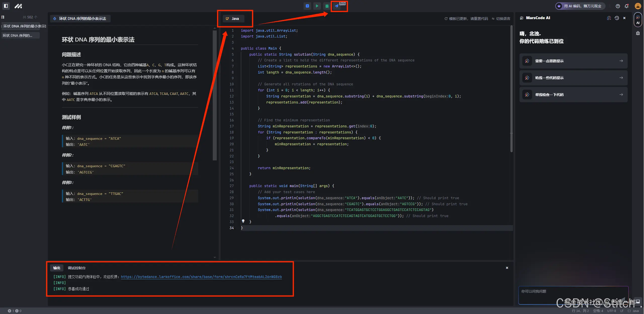Click 切换语言 to switch language
Viewport: 644px width, 314px height.
click(501, 19)
